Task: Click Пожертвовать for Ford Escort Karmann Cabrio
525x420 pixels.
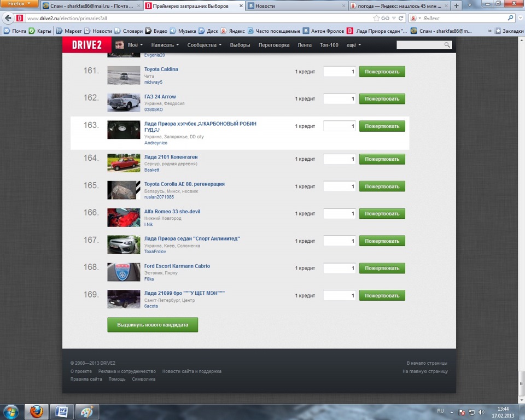Action: (382, 268)
